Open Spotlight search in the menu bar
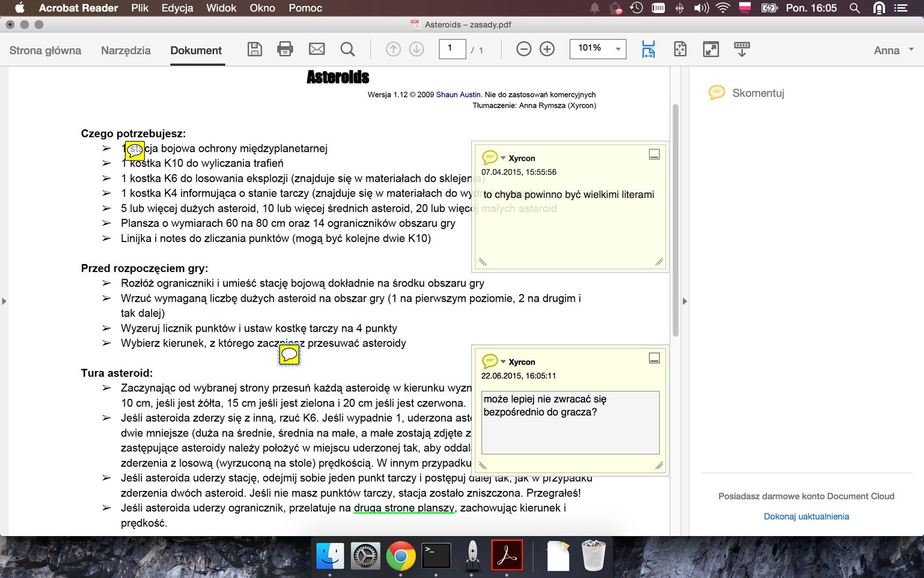Screen dimensions: 924x578 click(855, 8)
